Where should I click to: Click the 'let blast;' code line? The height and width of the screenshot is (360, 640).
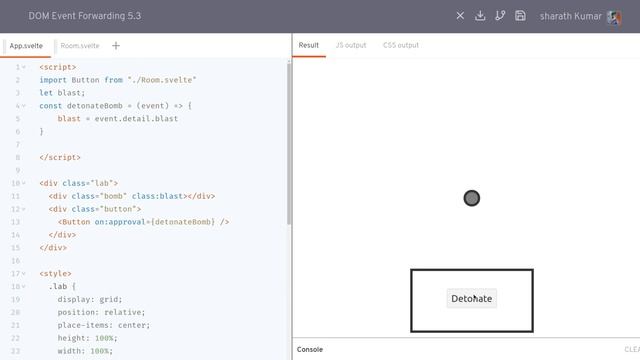point(62,93)
